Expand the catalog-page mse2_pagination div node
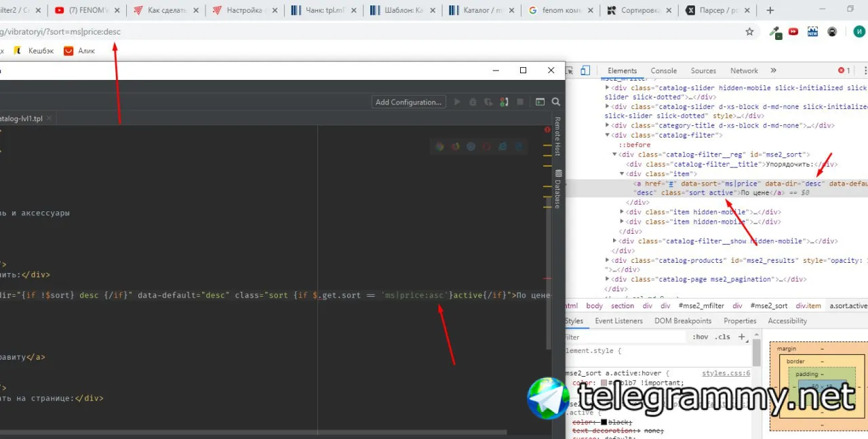The height and width of the screenshot is (439, 868). [x=607, y=279]
